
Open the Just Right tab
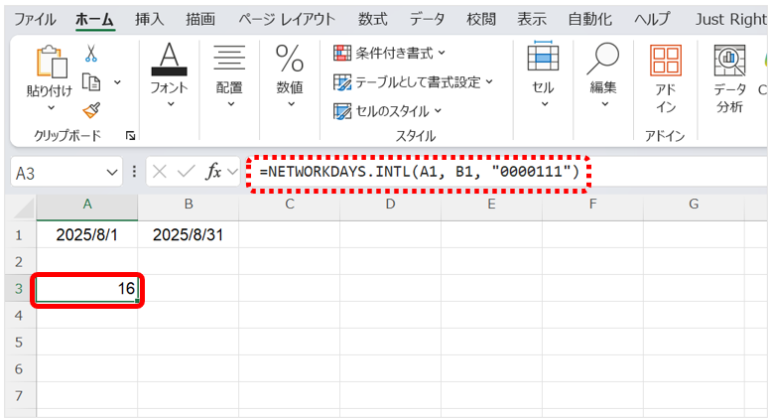(731, 20)
